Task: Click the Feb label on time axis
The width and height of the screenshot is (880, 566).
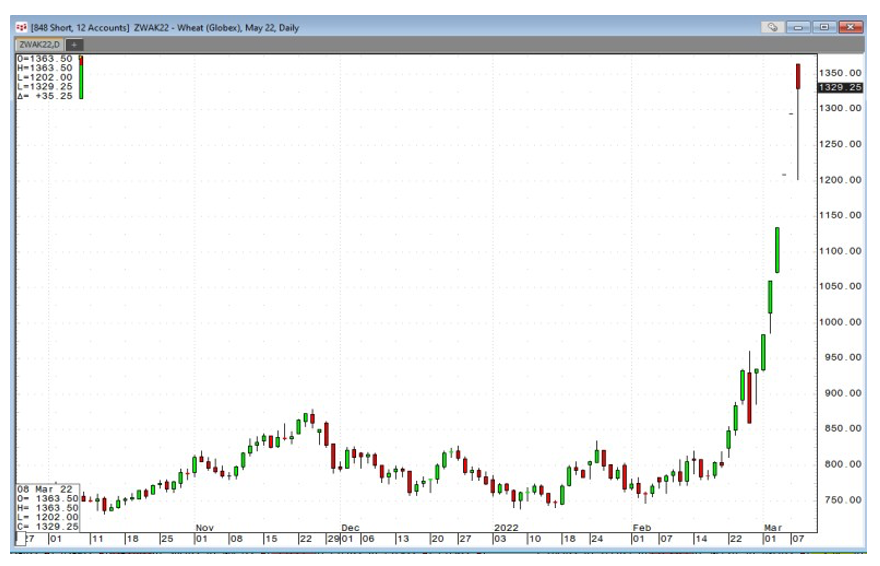Action: click(x=641, y=527)
